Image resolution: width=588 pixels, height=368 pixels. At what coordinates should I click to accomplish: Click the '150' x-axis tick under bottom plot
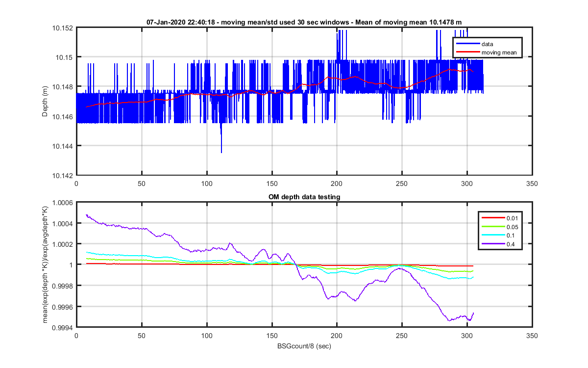point(272,336)
